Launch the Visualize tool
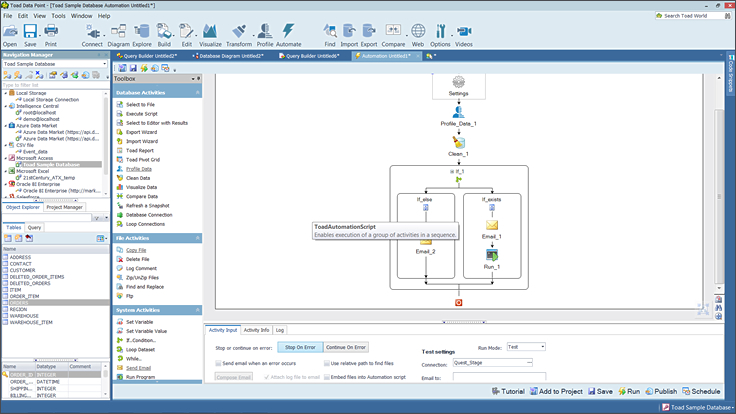 tap(210, 33)
